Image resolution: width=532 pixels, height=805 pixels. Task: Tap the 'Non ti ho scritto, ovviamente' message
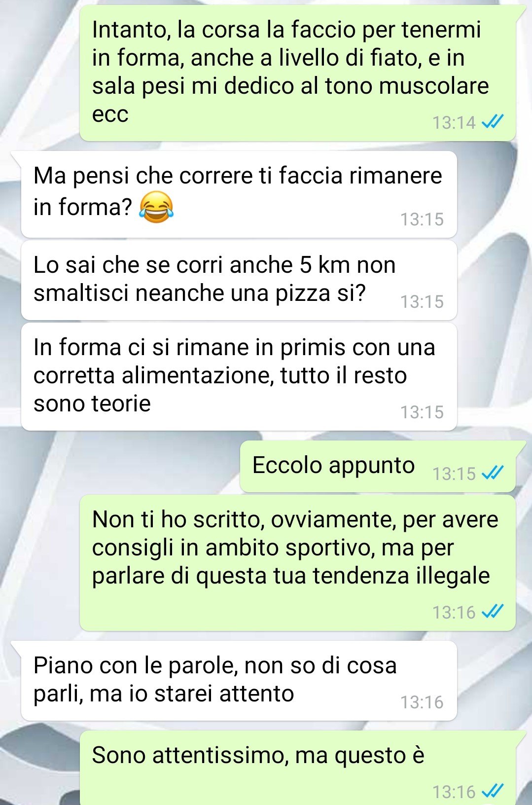298,563
